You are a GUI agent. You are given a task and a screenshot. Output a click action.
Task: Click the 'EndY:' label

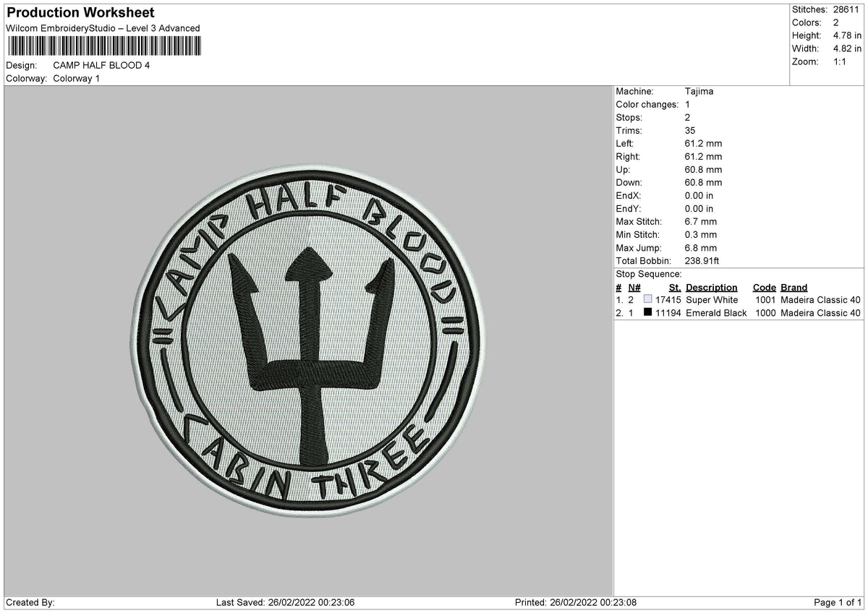629,208
